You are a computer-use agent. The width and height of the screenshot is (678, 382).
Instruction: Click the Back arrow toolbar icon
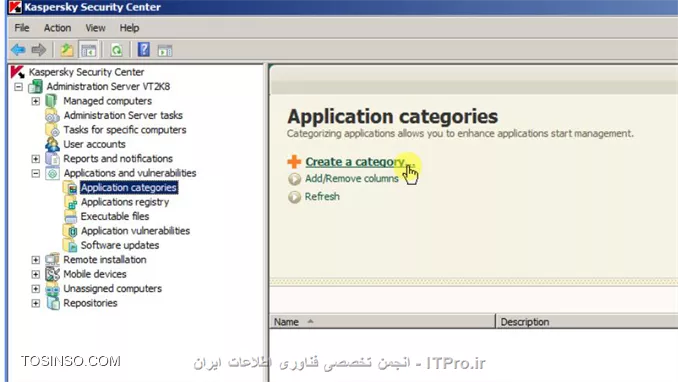(18, 50)
